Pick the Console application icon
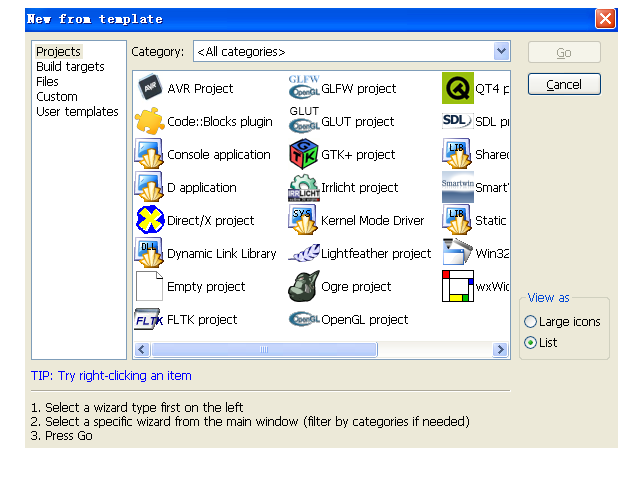 (x=149, y=154)
